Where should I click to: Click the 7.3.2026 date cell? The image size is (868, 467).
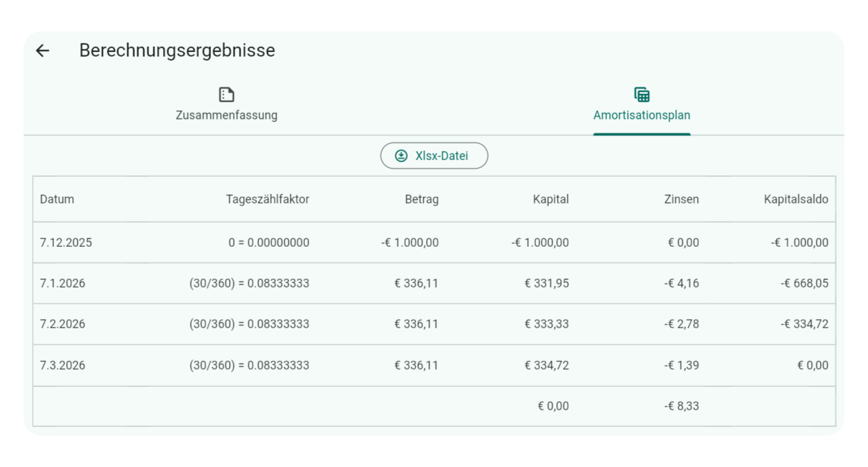coord(62,366)
